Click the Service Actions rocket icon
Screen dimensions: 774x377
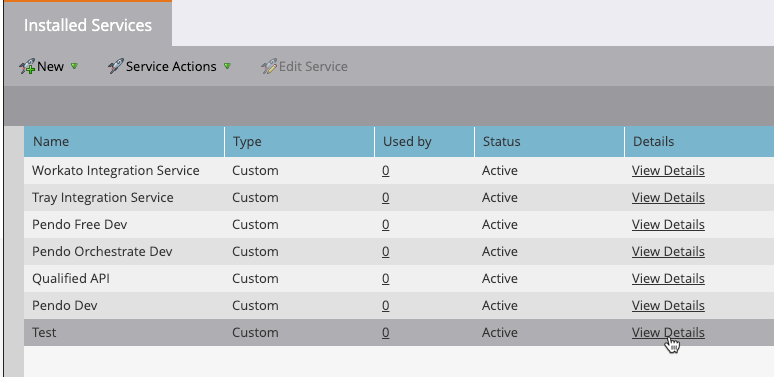116,66
